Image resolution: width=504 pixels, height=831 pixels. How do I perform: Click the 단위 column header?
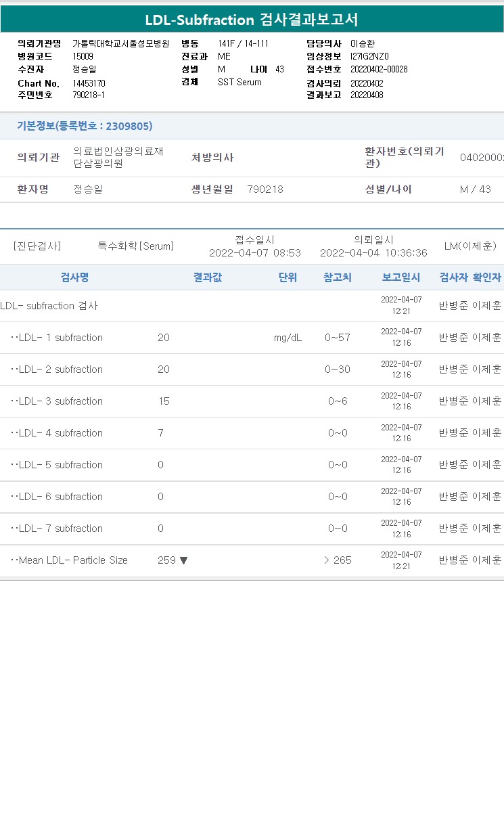[x=288, y=277]
